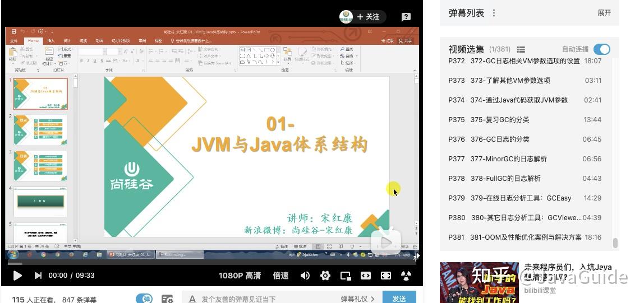Follow the uploader with 关注 button
This screenshot has height=303, width=644.
369,17
